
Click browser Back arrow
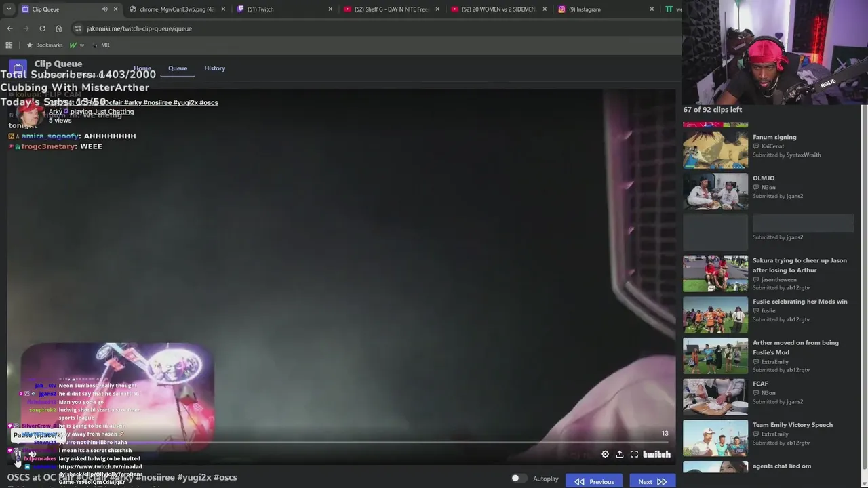(x=9, y=28)
